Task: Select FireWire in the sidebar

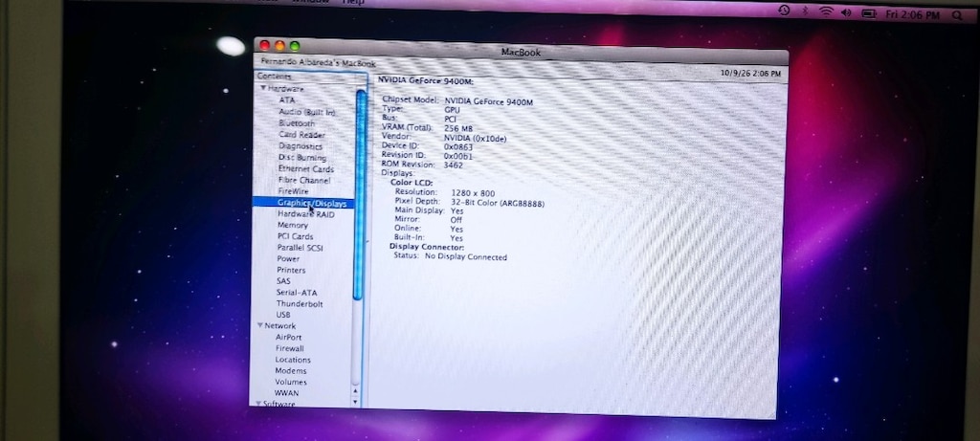Action: point(293,191)
